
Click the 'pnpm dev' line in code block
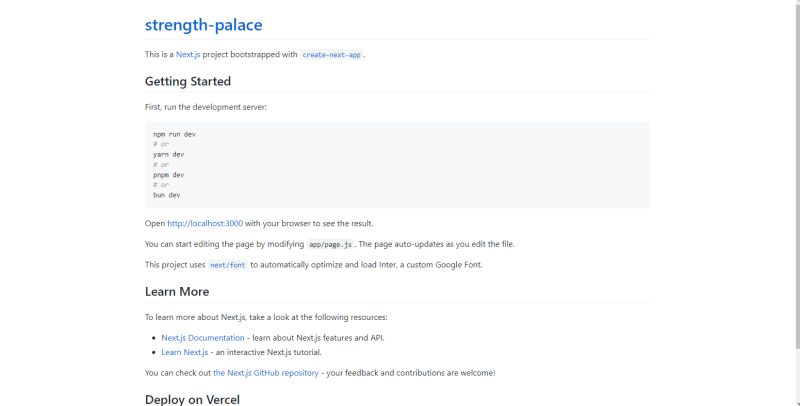click(169, 175)
